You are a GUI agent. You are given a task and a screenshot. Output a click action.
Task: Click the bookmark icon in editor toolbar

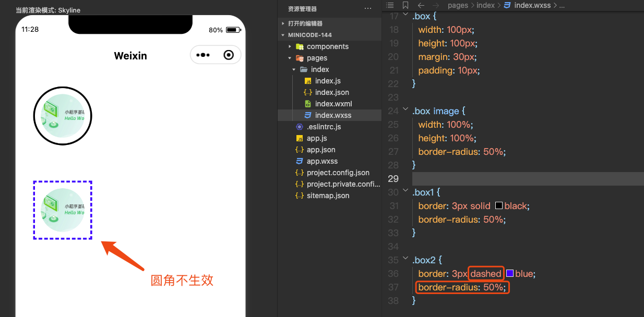pos(406,5)
